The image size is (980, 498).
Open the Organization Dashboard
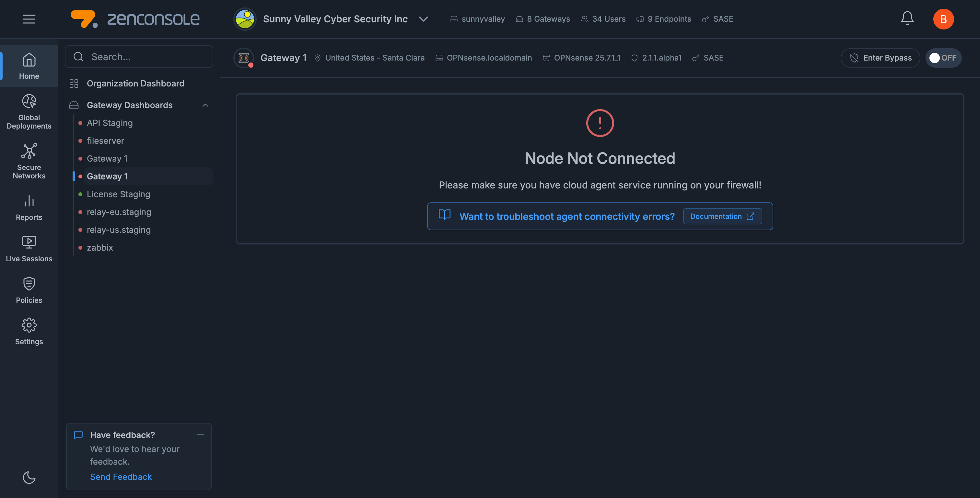pyautogui.click(x=135, y=83)
